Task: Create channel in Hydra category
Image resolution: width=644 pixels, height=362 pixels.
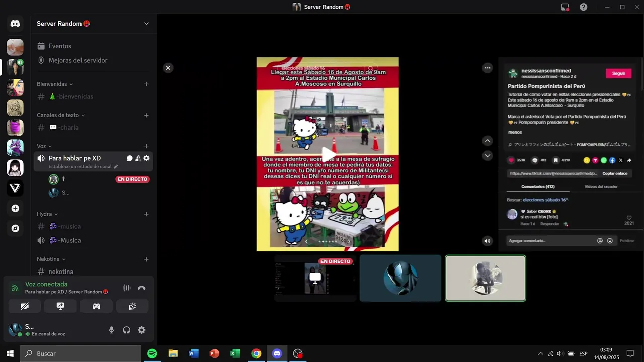Action: (x=146, y=214)
